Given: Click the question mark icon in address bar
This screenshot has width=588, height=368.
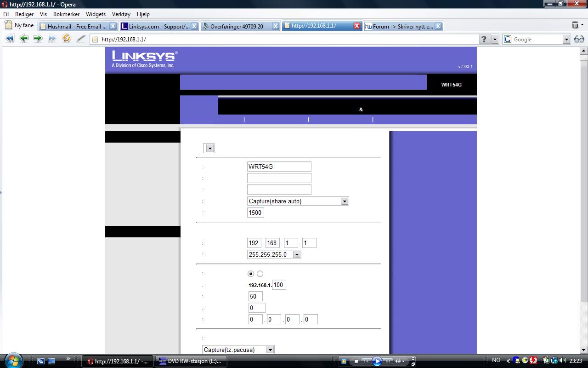Looking at the screenshot, I should click(x=484, y=39).
